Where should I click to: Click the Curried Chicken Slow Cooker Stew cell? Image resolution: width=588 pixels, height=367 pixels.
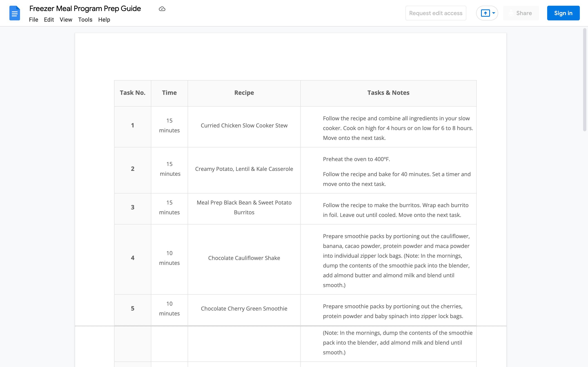coord(244,125)
